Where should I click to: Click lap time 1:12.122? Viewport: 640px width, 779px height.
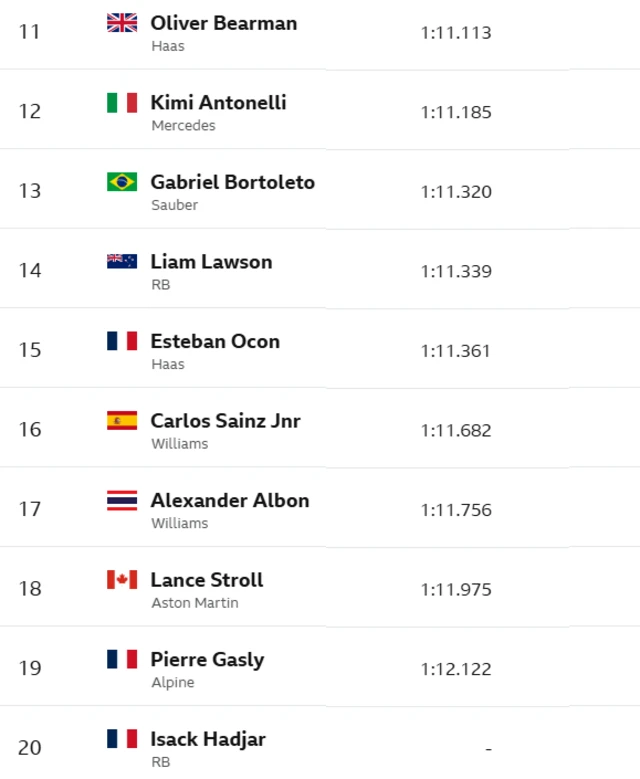[x=456, y=669]
